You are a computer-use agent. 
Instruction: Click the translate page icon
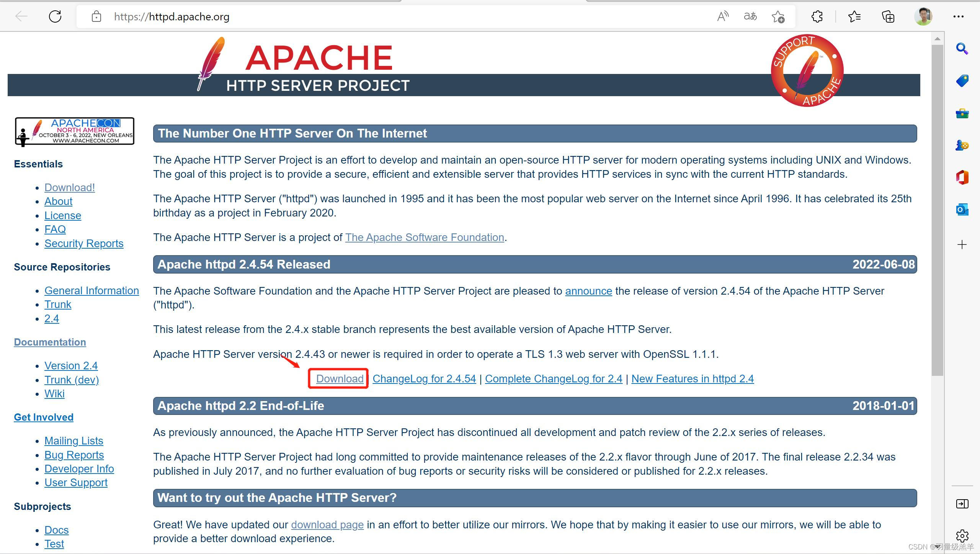tap(750, 16)
